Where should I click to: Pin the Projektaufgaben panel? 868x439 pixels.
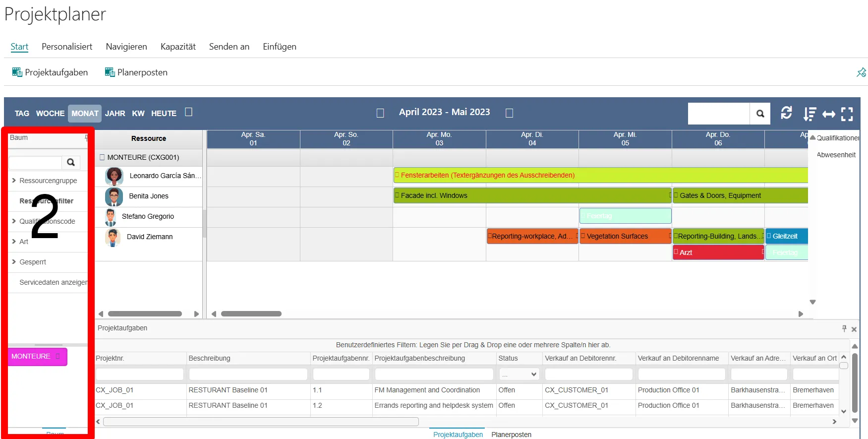pyautogui.click(x=844, y=328)
